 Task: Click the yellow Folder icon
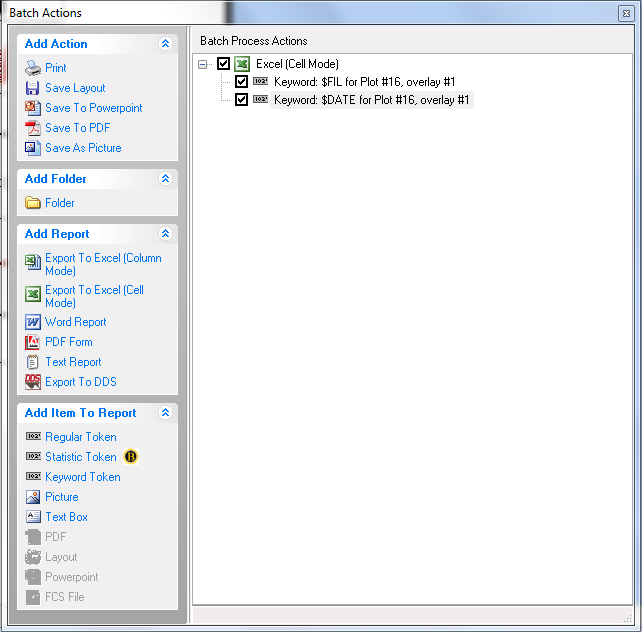click(33, 203)
